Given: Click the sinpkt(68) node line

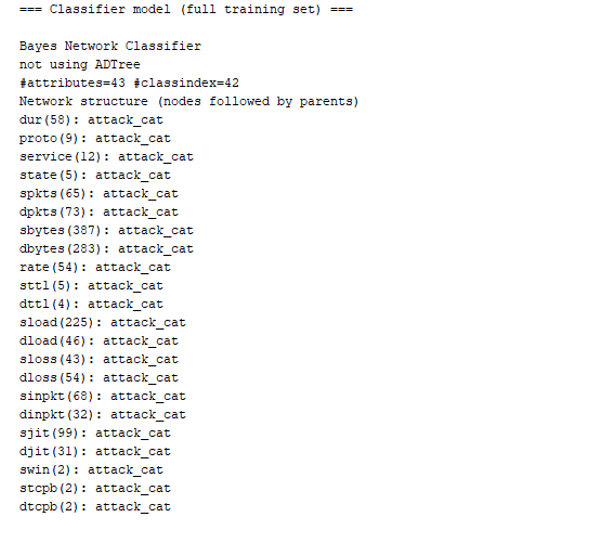Looking at the screenshot, I should click(103, 396).
